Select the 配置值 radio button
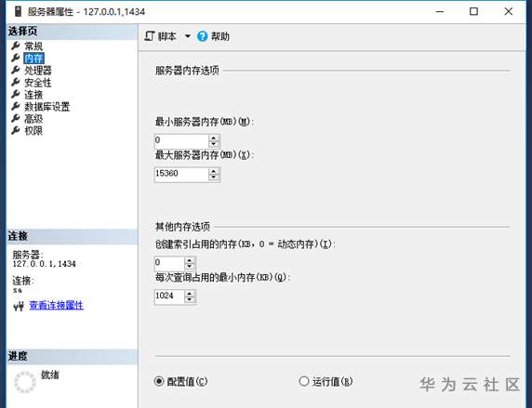This screenshot has height=408, width=532. 158,382
